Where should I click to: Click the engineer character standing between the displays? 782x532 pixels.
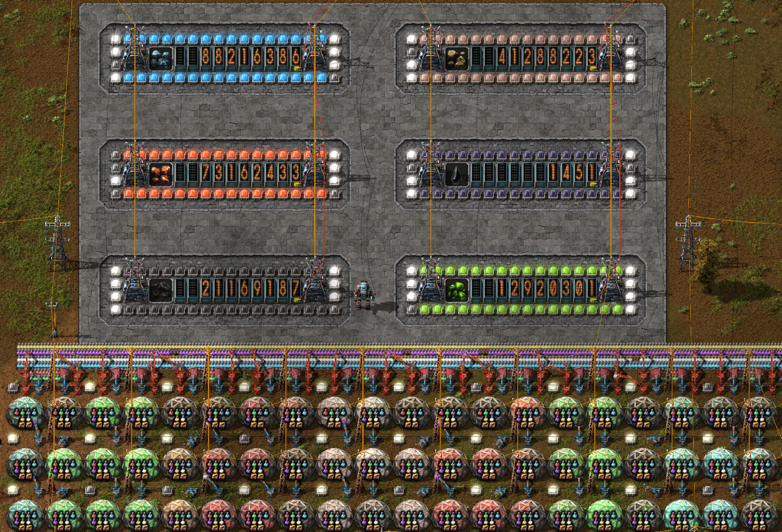pyautogui.click(x=364, y=295)
